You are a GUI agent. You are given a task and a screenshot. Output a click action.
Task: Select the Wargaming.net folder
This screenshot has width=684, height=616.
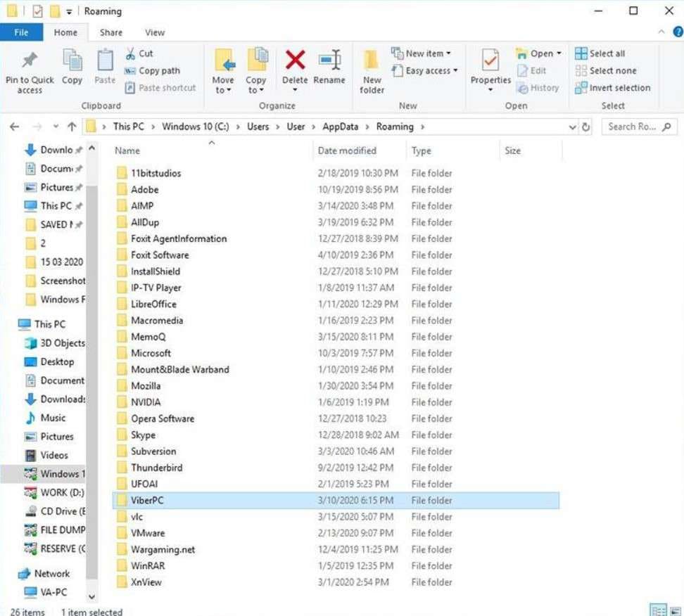(x=336, y=550)
